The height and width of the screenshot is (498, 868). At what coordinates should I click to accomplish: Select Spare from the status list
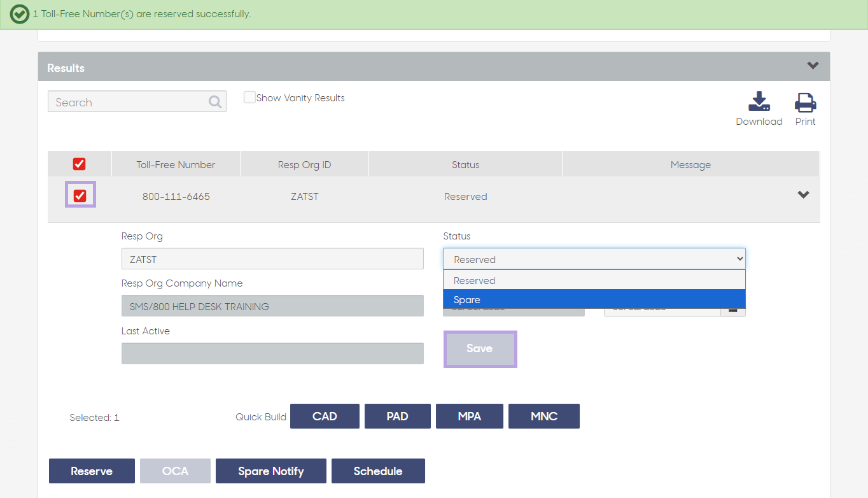pos(594,299)
